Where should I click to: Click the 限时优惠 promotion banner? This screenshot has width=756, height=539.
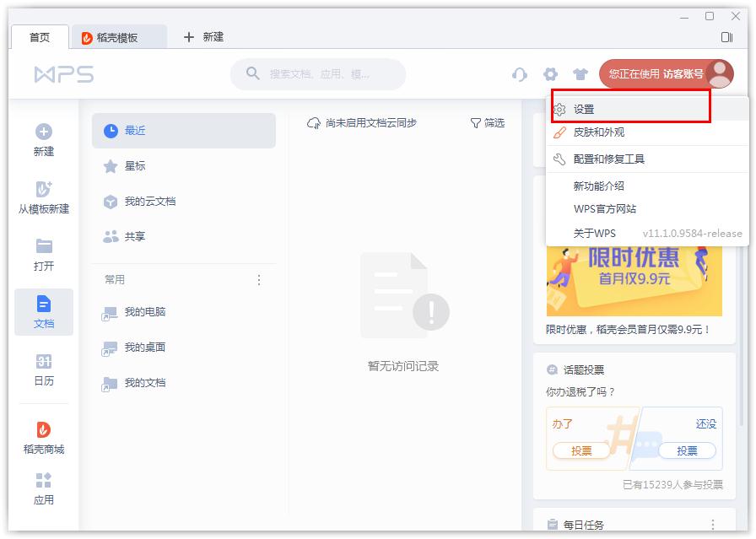[x=634, y=278]
